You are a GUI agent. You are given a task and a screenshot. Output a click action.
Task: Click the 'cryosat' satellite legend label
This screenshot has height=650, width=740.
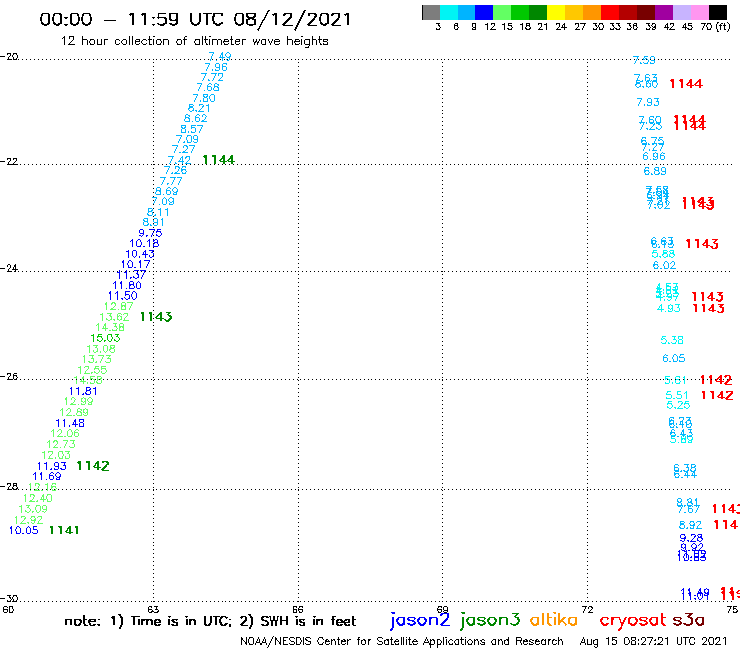click(633, 620)
